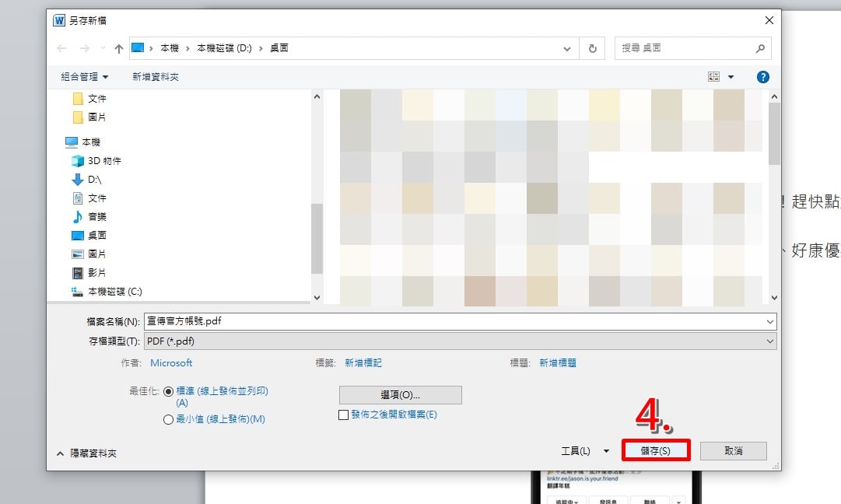Select 影片 in navigation tree
841x504 pixels.
pyautogui.click(x=89, y=272)
